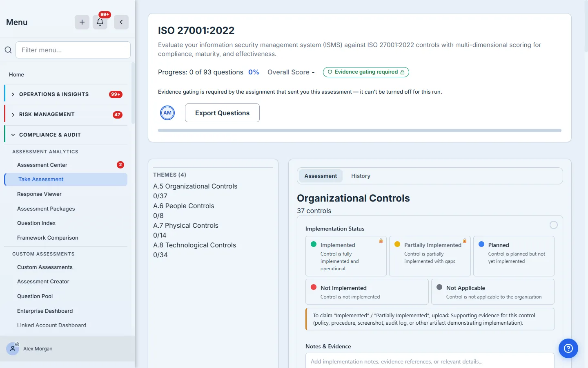
Task: Click the Organizational Controls heading
Action: (353, 198)
